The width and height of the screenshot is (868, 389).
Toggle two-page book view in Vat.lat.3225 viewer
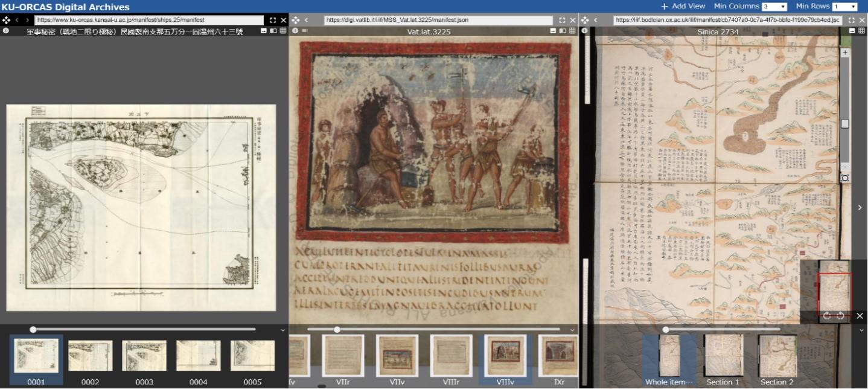[x=563, y=31]
